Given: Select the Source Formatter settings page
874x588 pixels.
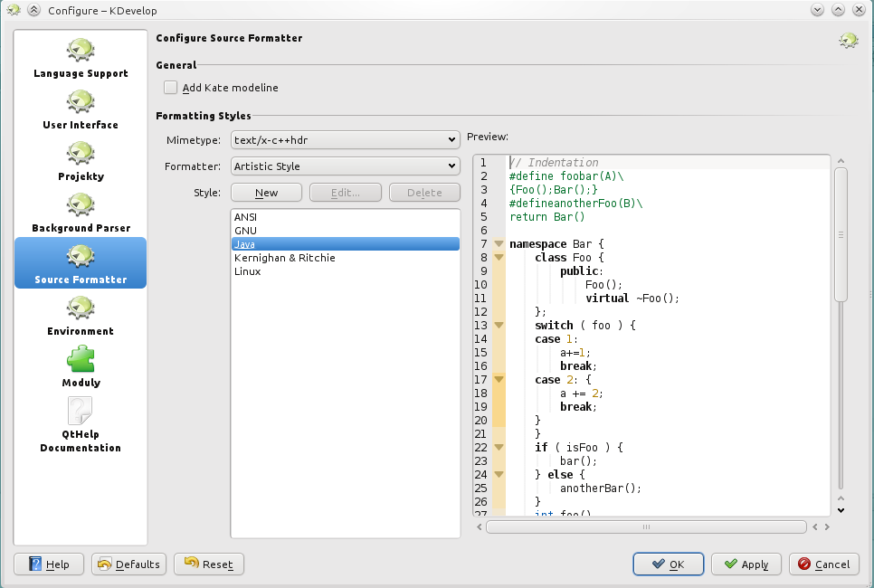Looking at the screenshot, I should click(x=81, y=263).
